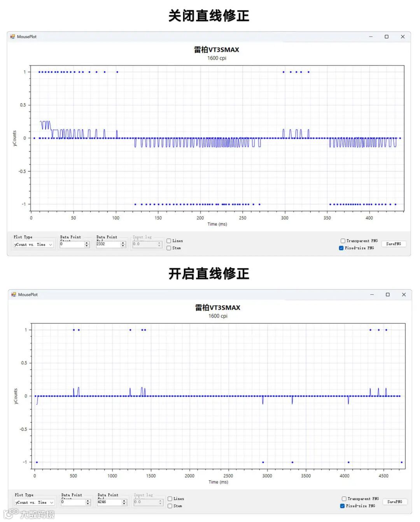The image size is (420, 522).
Task: Click the MousePlot app icon in the upper window
Action: coord(12,37)
